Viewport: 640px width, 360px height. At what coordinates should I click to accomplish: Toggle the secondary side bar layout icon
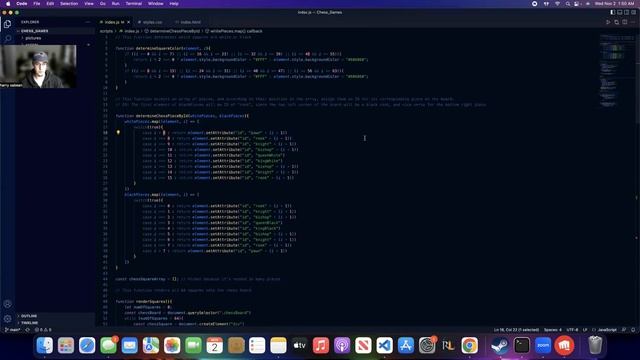coord(627,12)
